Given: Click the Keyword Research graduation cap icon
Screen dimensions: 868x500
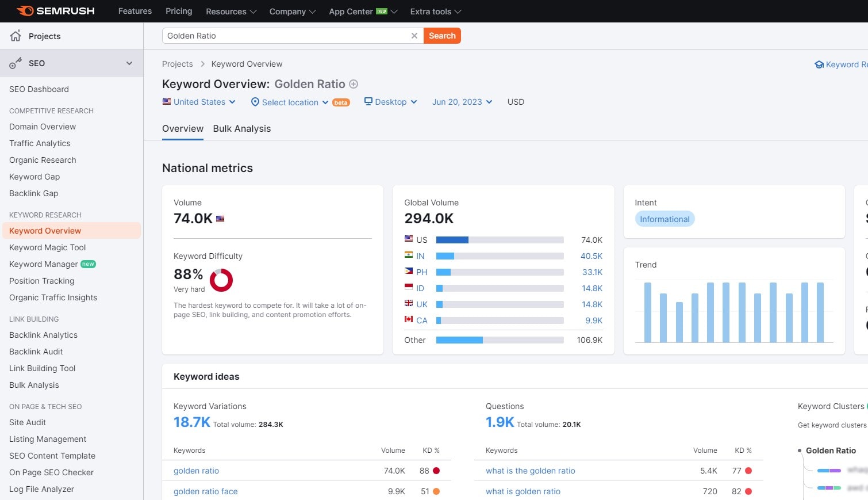Looking at the screenshot, I should [x=819, y=64].
